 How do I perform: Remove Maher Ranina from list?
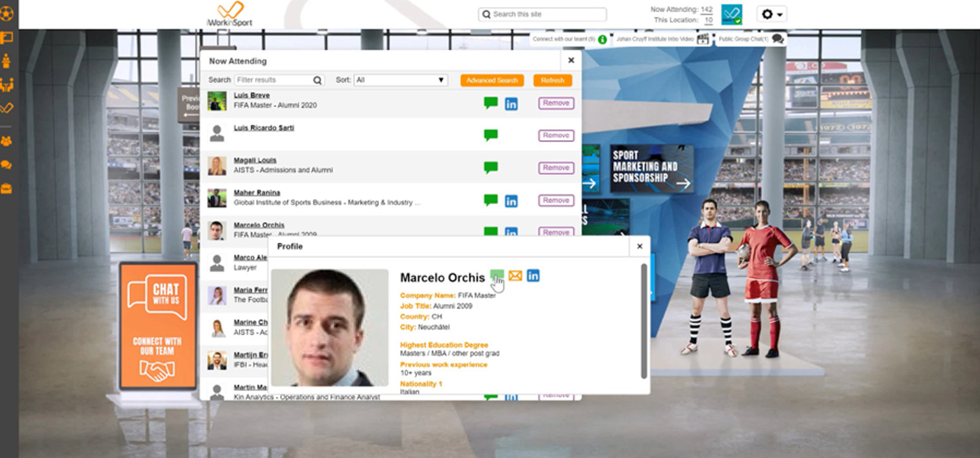click(x=556, y=200)
